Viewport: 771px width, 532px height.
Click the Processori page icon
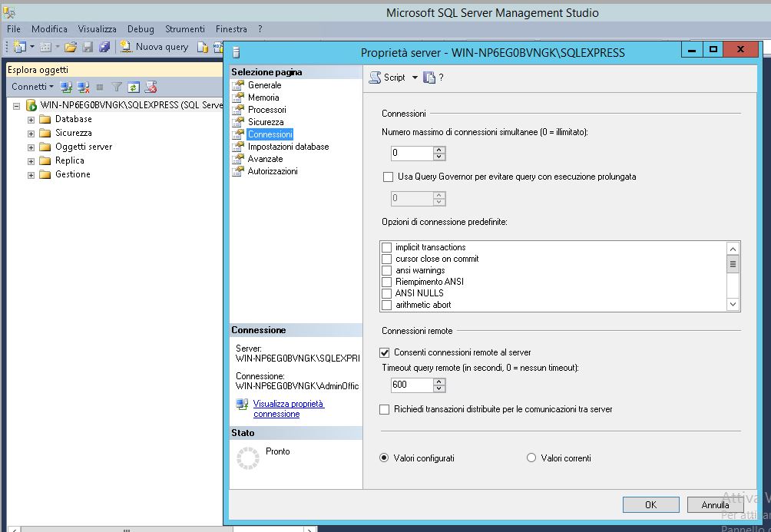(x=238, y=110)
